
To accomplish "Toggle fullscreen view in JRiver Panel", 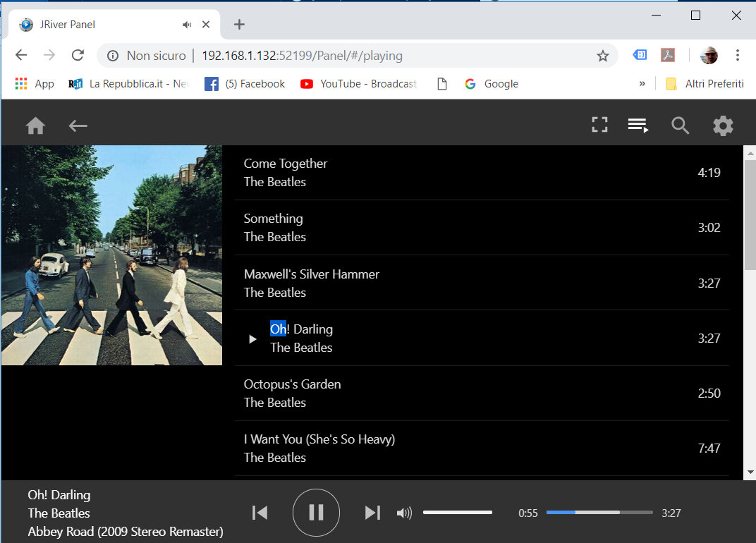I will click(599, 125).
